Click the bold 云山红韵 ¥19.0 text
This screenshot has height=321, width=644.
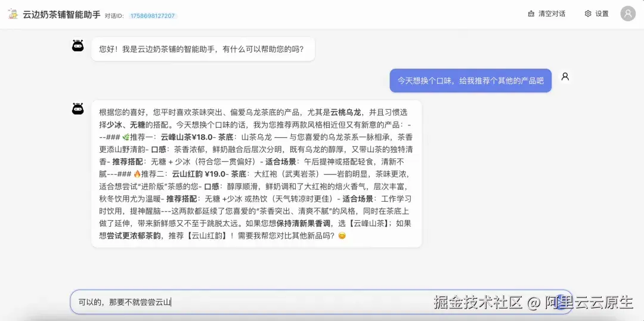pos(199,174)
